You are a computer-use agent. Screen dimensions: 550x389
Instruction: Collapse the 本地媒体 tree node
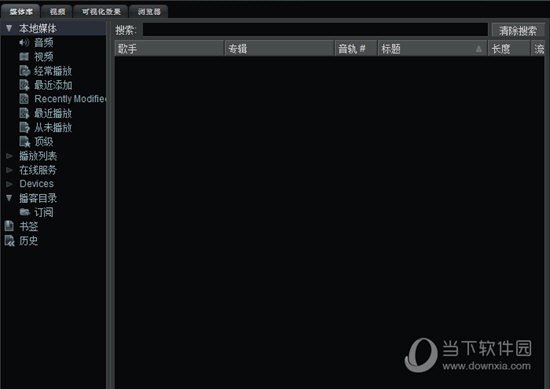pyautogui.click(x=9, y=28)
